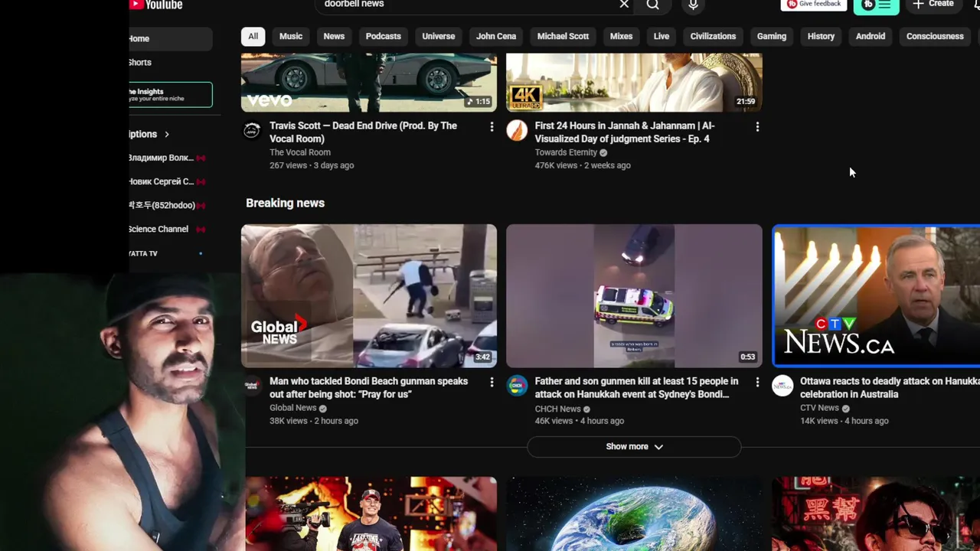Open The Vocal Room channel avatar

(252, 130)
